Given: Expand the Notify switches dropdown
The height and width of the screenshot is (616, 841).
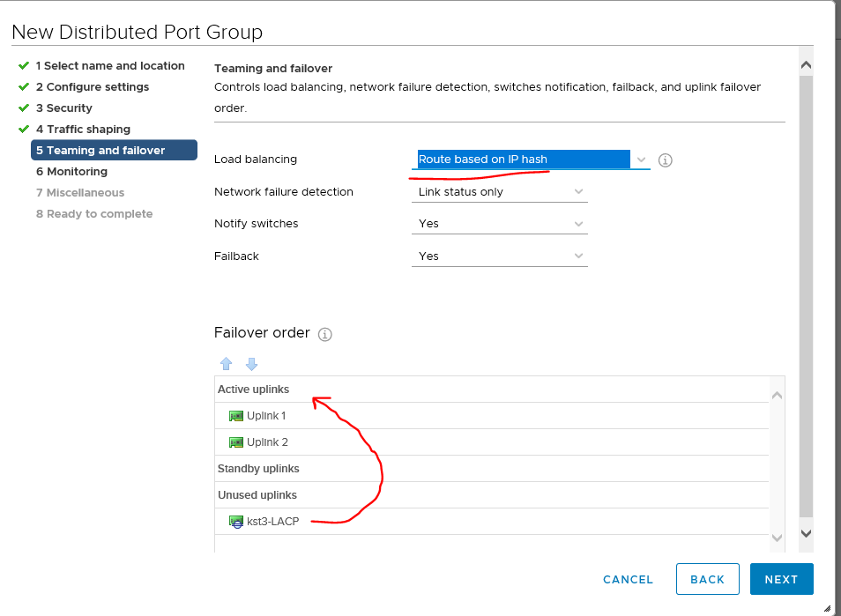Looking at the screenshot, I should click(x=579, y=223).
